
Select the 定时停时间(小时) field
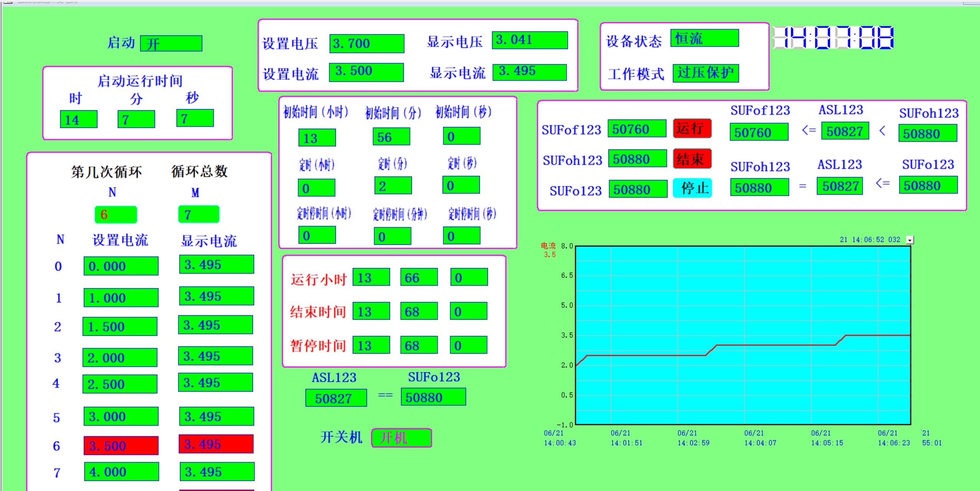(317, 235)
